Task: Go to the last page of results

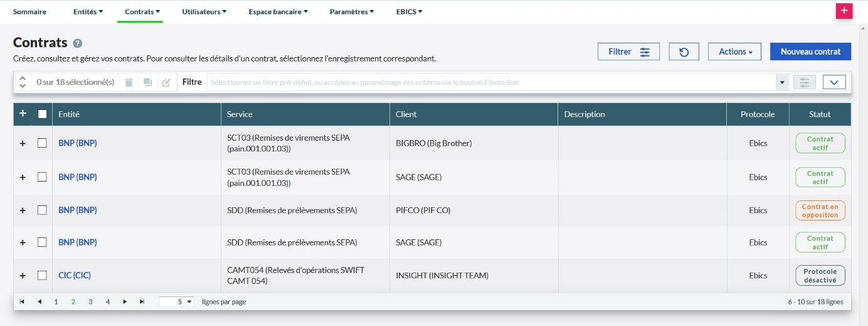Action: tap(142, 302)
